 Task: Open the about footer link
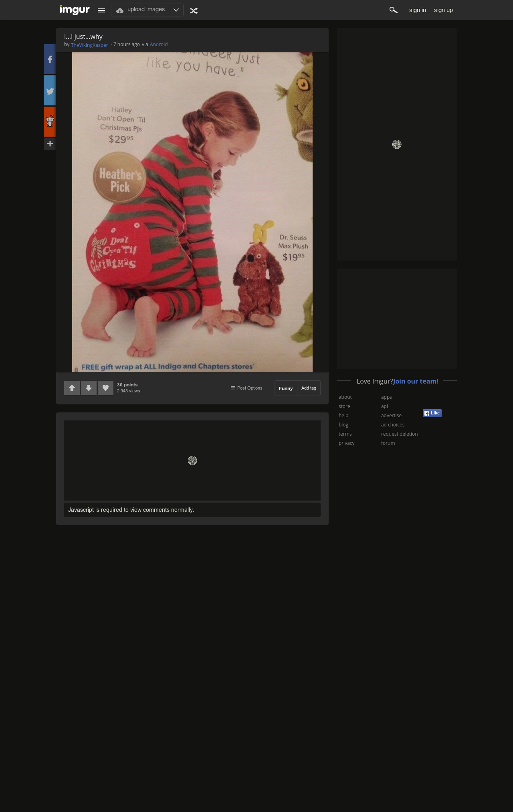[345, 397]
